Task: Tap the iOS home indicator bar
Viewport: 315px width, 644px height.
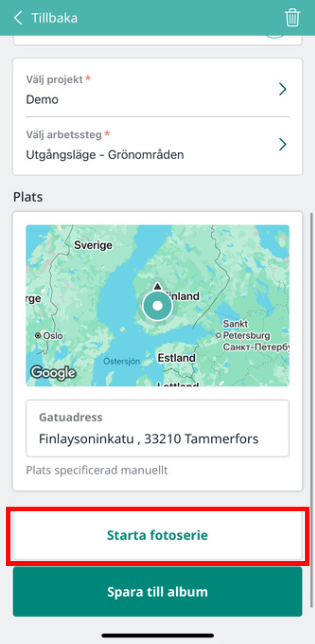Action: click(x=157, y=635)
